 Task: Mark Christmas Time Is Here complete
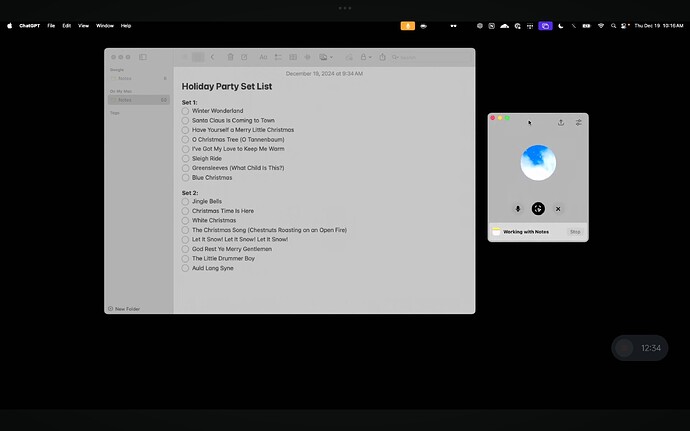coord(185,211)
